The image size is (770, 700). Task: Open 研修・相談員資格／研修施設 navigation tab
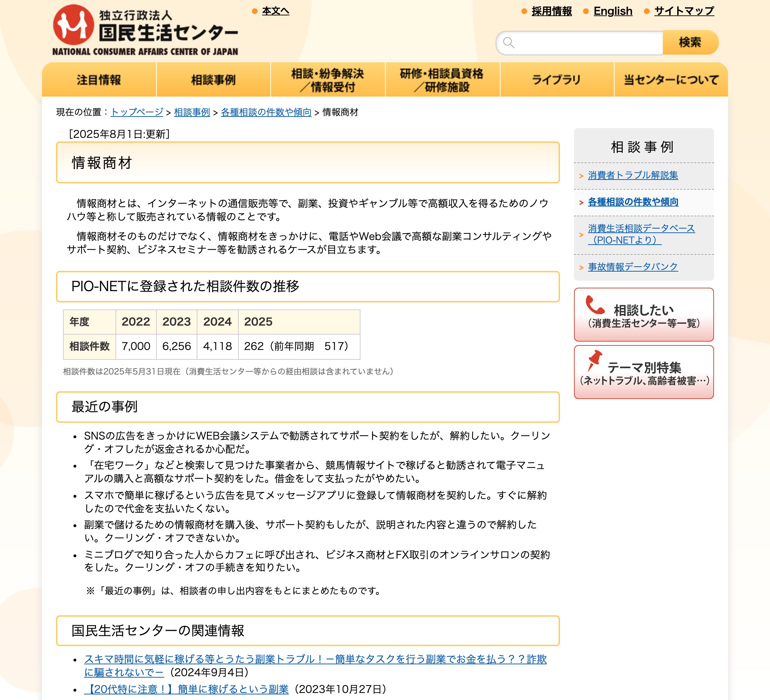click(x=442, y=79)
